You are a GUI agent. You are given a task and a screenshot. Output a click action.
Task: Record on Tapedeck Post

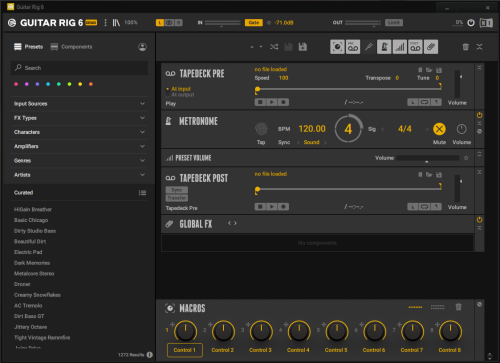coord(283,207)
